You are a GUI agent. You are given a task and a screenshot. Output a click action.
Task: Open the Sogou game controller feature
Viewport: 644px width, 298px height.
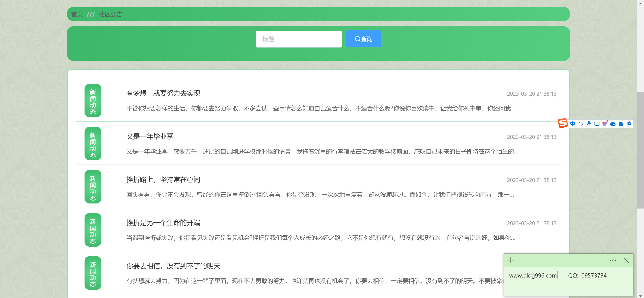[x=613, y=124]
